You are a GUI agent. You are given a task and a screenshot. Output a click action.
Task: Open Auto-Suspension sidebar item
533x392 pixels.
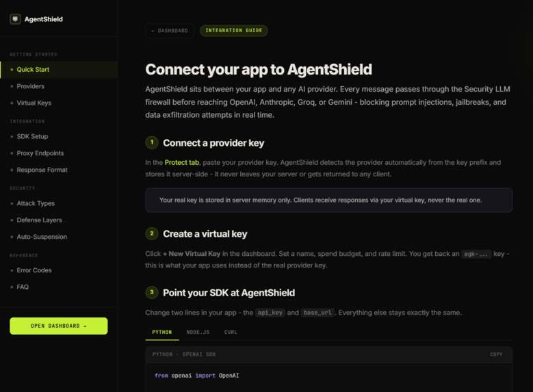[59, 237]
